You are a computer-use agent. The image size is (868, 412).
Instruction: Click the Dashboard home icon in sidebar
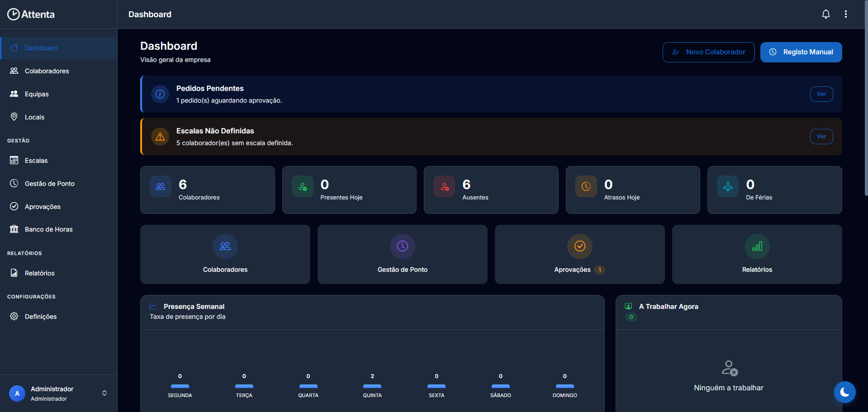pos(14,48)
